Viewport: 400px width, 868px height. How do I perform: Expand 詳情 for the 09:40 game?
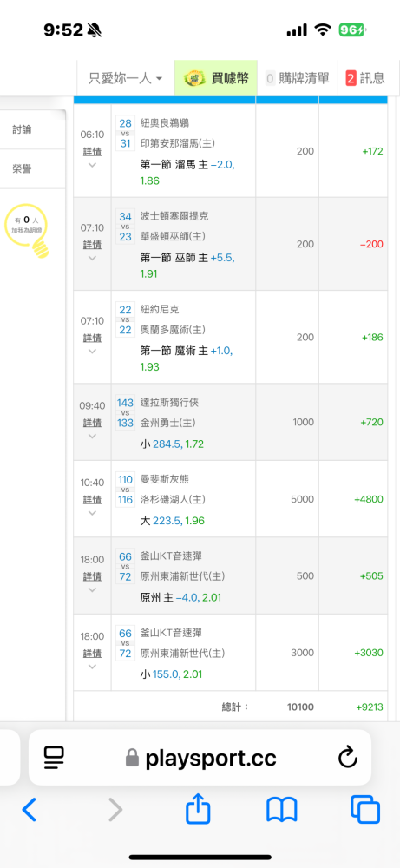92,423
